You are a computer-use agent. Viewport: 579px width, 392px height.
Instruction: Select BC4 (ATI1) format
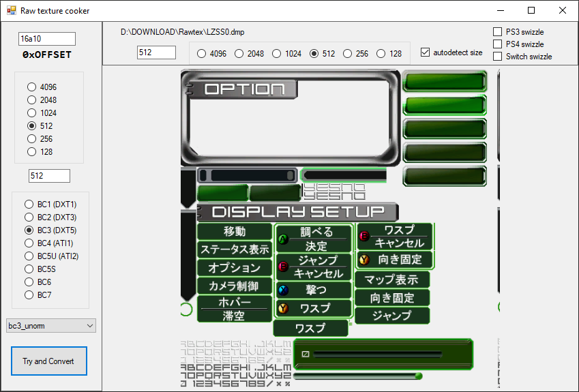coord(29,243)
